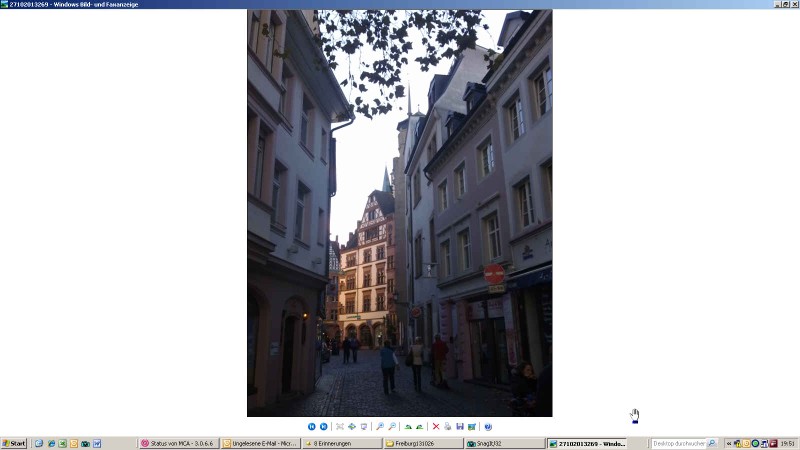Rotate the image clockwise

[x=408, y=427]
